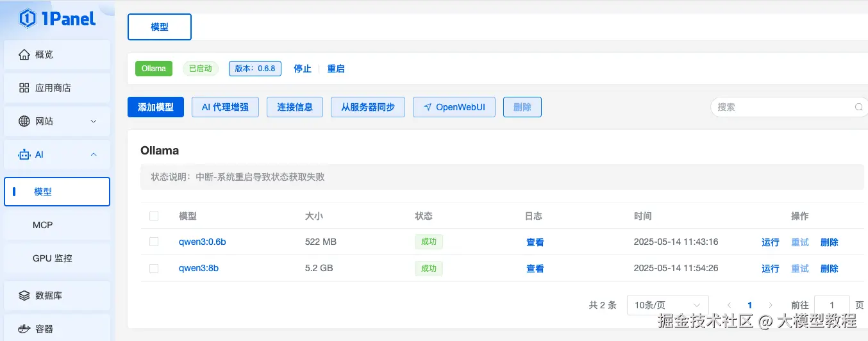This screenshot has width=868, height=341.
Task: Click the 前往 page number input
Action: 832,306
